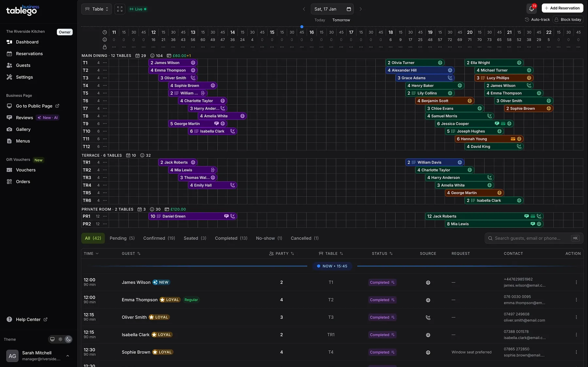Open the date picker calendar icon
The height and width of the screenshot is (367, 588).
[x=349, y=9]
